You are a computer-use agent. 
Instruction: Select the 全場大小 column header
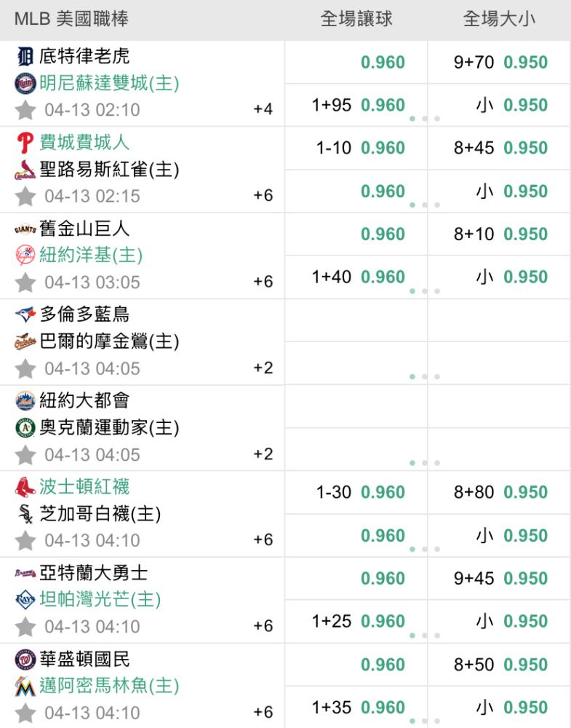pos(499,20)
